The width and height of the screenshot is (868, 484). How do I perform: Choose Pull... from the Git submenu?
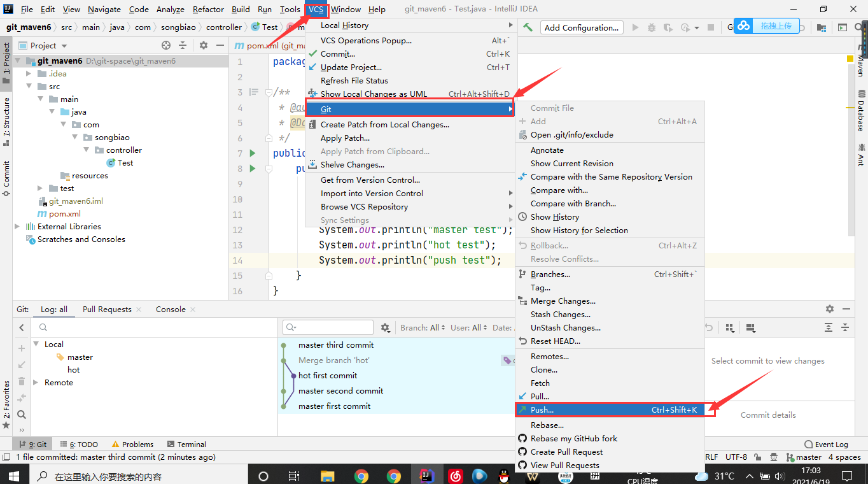click(x=610, y=396)
